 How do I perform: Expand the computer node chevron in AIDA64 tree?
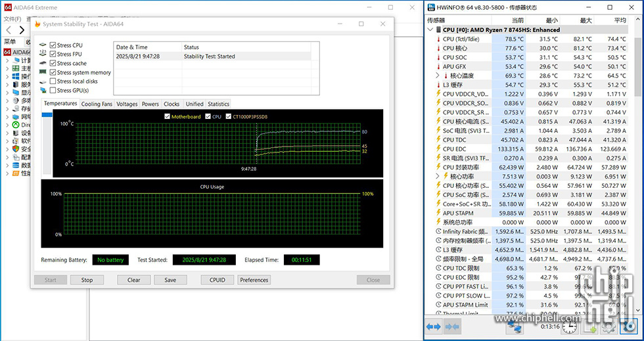(7, 60)
